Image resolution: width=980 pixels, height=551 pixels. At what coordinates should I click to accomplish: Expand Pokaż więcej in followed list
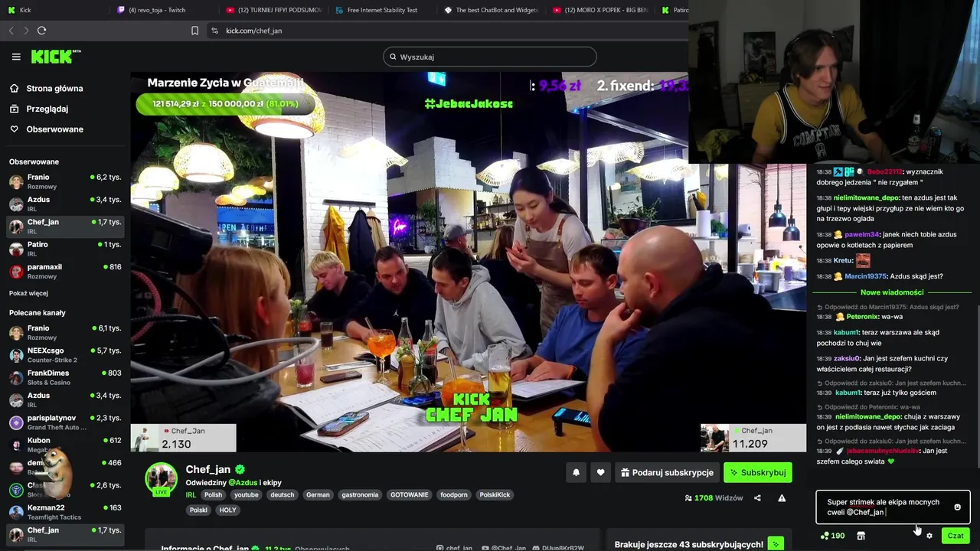tap(28, 293)
